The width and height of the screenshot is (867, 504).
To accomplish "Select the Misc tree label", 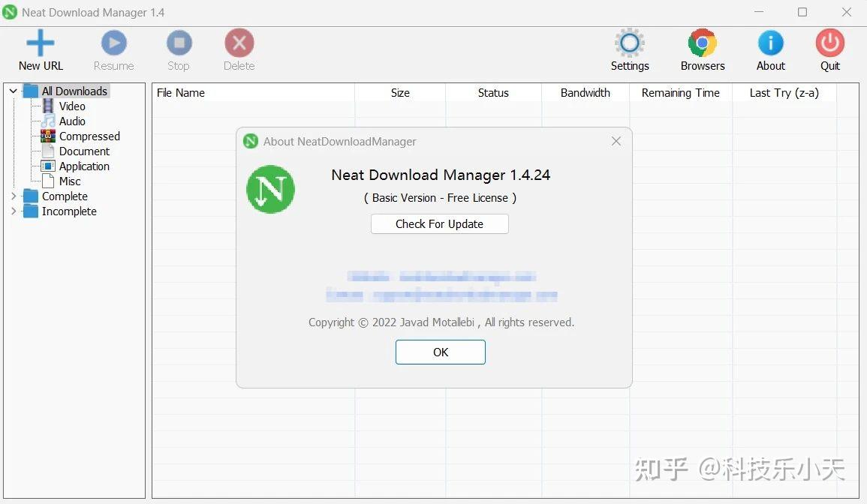I will [x=71, y=181].
